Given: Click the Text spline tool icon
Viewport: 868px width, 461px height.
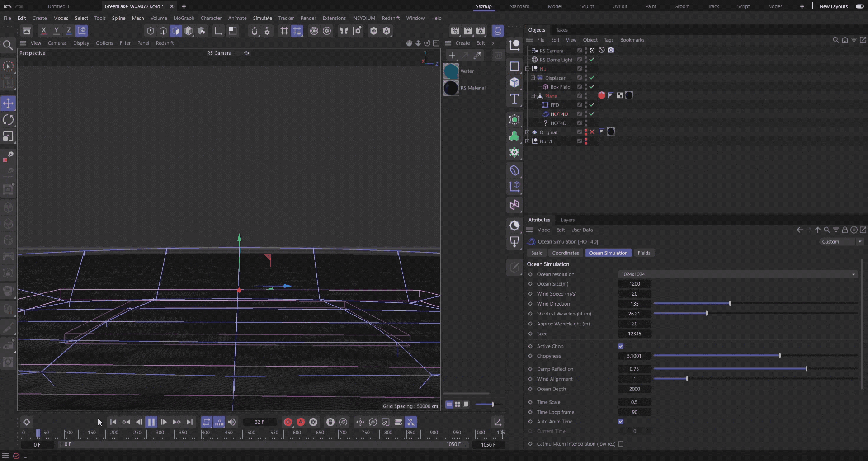Looking at the screenshot, I should [514, 99].
